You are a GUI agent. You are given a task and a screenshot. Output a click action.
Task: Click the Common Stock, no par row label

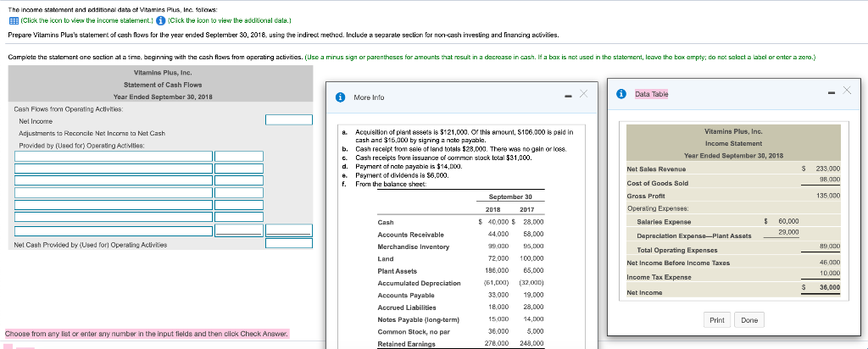pos(412,332)
